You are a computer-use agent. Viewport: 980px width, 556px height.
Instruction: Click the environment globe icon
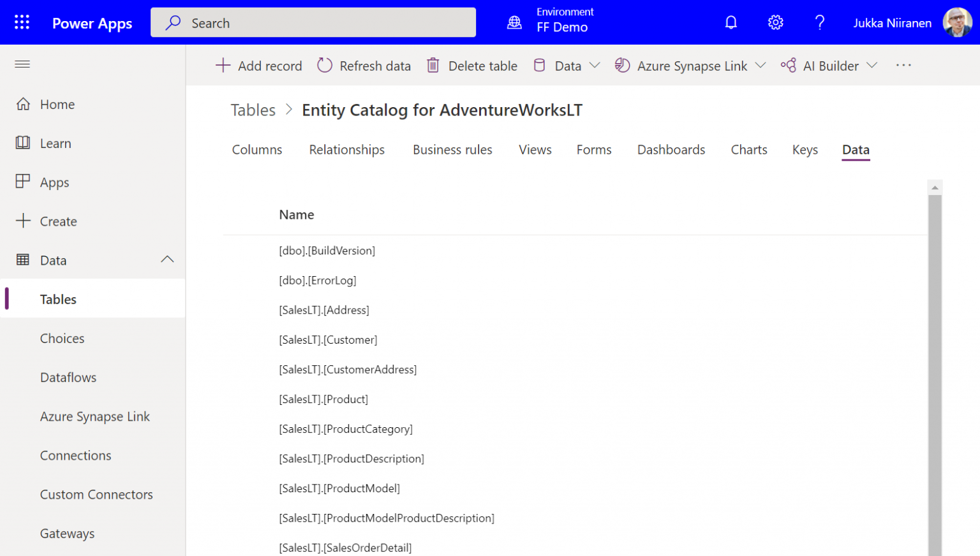click(514, 23)
